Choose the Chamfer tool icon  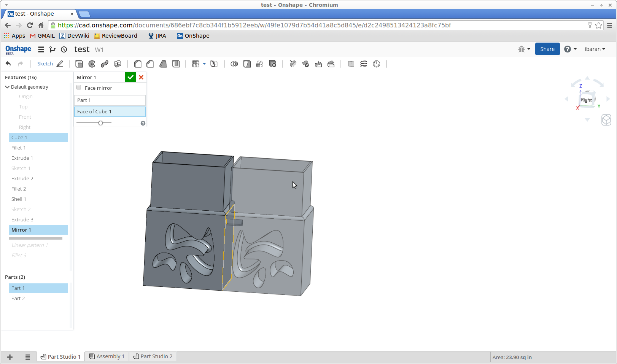coord(150,64)
